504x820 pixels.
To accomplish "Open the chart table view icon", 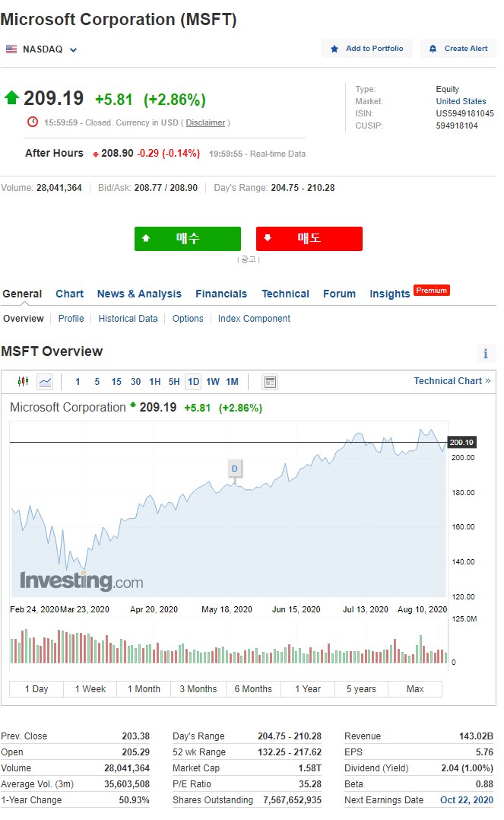I will tap(270, 383).
